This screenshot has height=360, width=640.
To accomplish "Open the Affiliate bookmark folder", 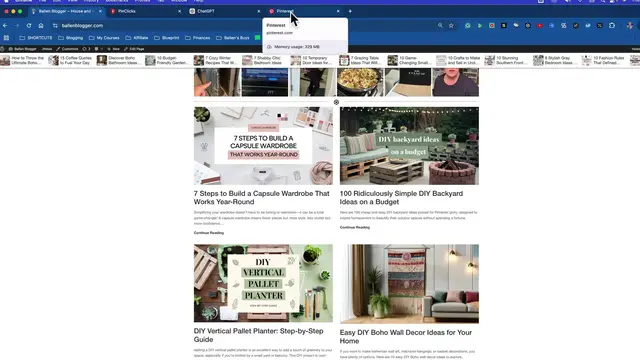I will (137, 38).
